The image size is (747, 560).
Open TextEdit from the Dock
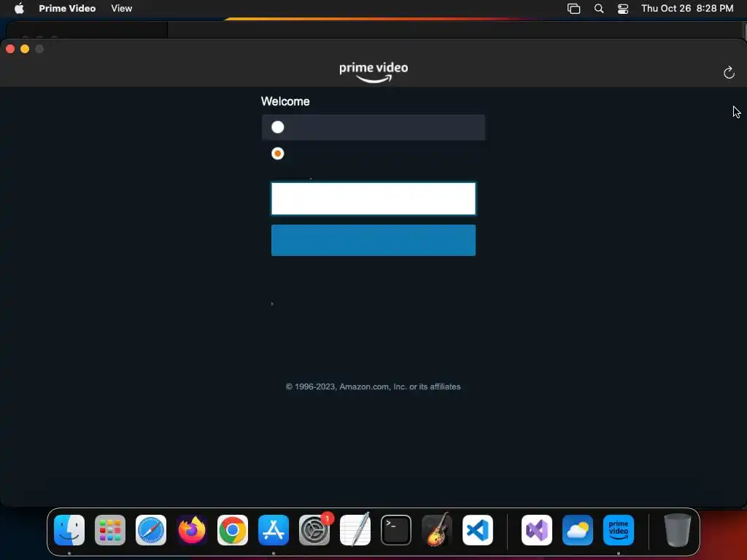355,530
